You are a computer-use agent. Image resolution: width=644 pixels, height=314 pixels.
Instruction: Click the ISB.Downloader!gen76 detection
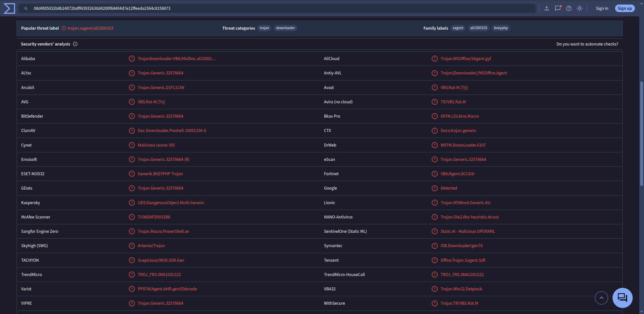click(462, 246)
